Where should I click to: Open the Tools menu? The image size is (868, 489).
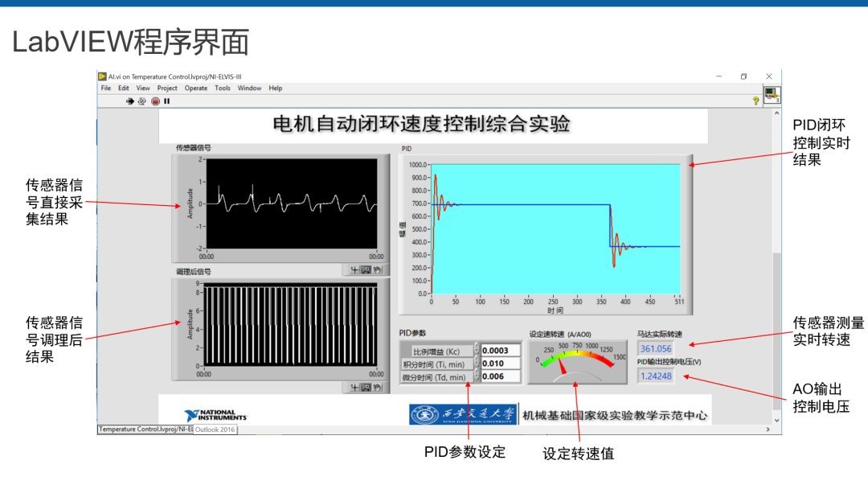223,88
